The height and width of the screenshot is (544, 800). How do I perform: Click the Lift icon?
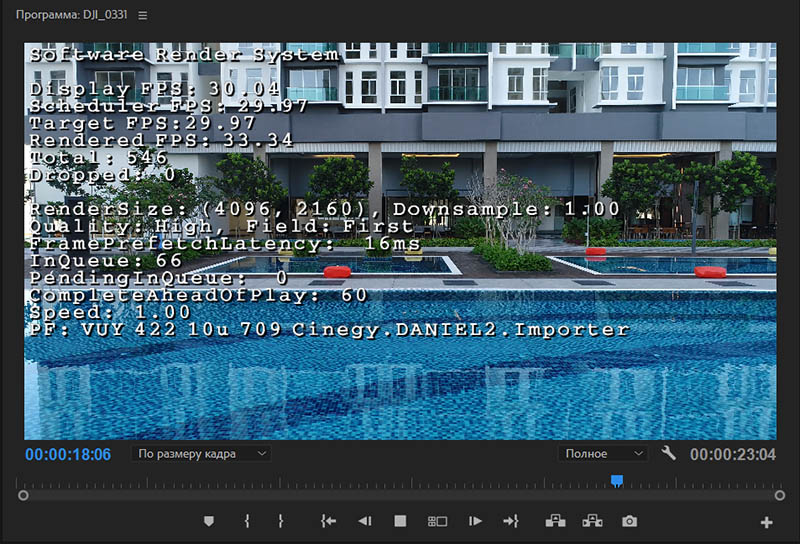(x=556, y=521)
